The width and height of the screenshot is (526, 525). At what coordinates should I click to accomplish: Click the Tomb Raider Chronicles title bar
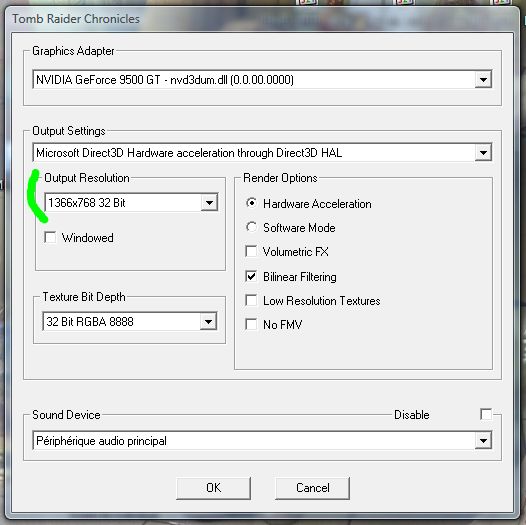(x=262, y=19)
